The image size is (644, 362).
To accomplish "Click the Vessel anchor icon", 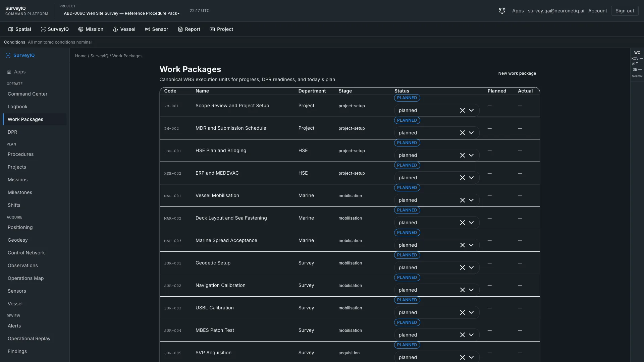I will coord(115,29).
